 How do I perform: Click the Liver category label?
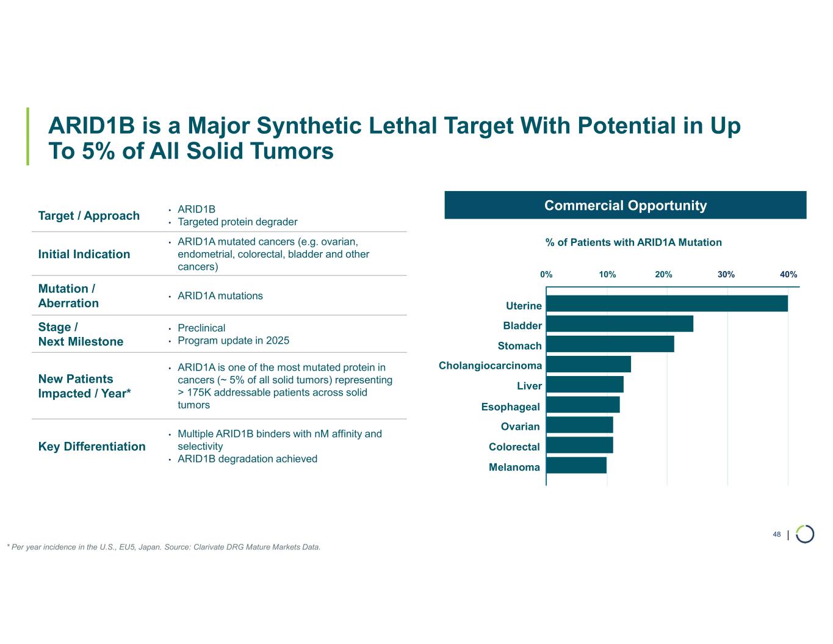coord(528,386)
